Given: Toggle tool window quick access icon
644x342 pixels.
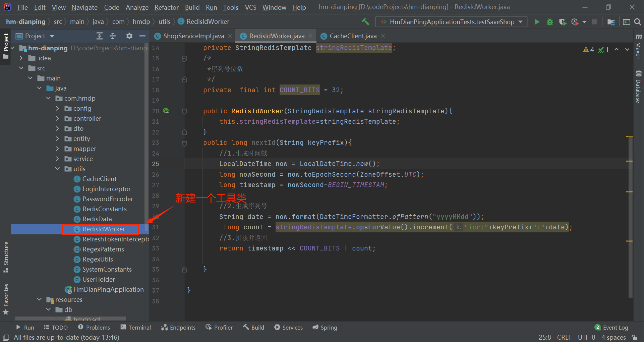Looking at the screenshot, I should (x=6, y=337).
